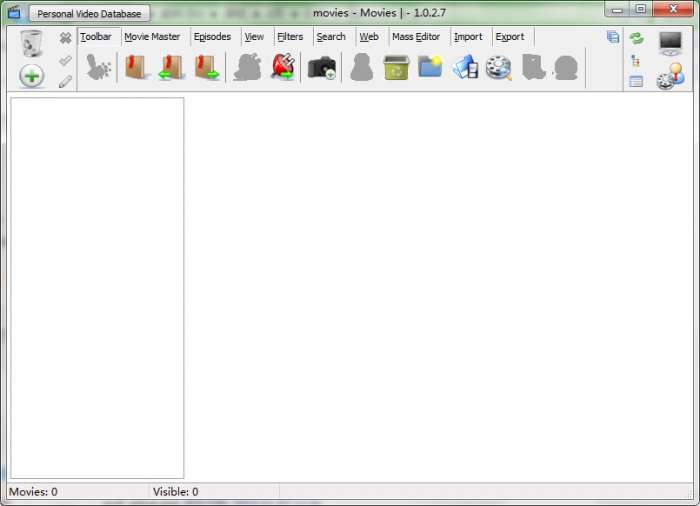
Task: Click the Personal Video Database button
Action: [x=89, y=14]
